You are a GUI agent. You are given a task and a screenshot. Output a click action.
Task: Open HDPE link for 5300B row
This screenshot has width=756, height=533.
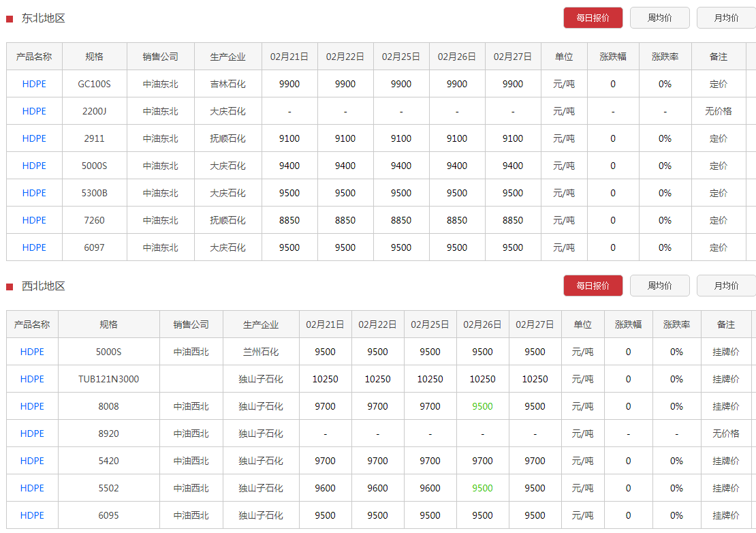34,193
